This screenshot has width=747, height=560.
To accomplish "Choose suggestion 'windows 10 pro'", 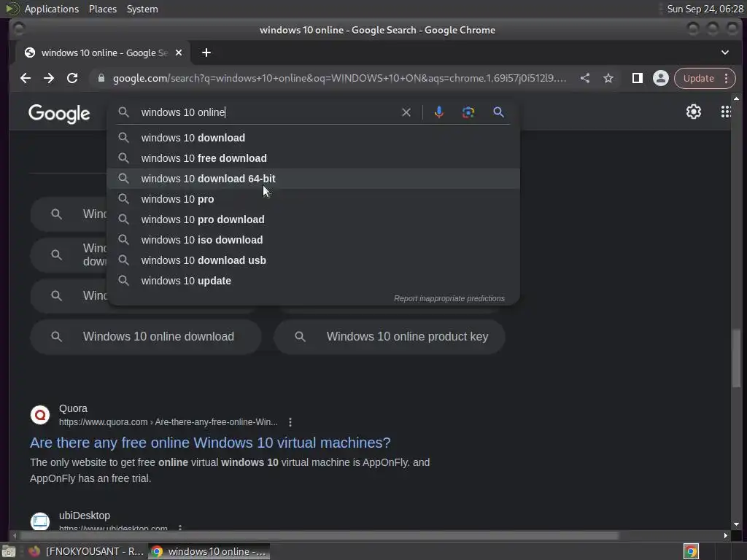I will tap(314, 199).
